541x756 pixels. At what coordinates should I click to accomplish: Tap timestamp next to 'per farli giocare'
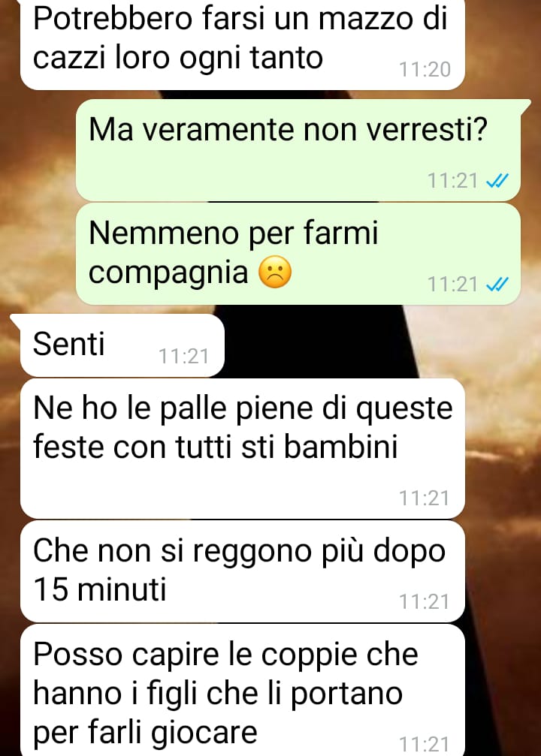425,745
